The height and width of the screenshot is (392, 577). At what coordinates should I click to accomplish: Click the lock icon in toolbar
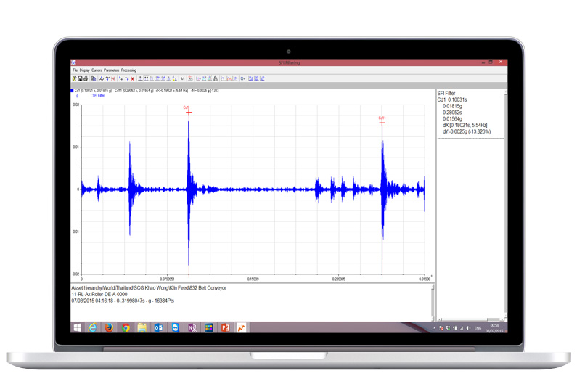(x=216, y=78)
